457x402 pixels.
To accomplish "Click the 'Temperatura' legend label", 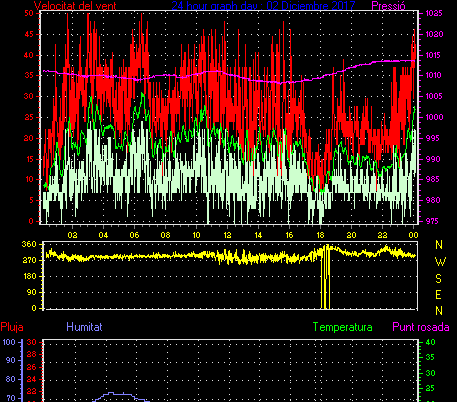I will [342, 327].
